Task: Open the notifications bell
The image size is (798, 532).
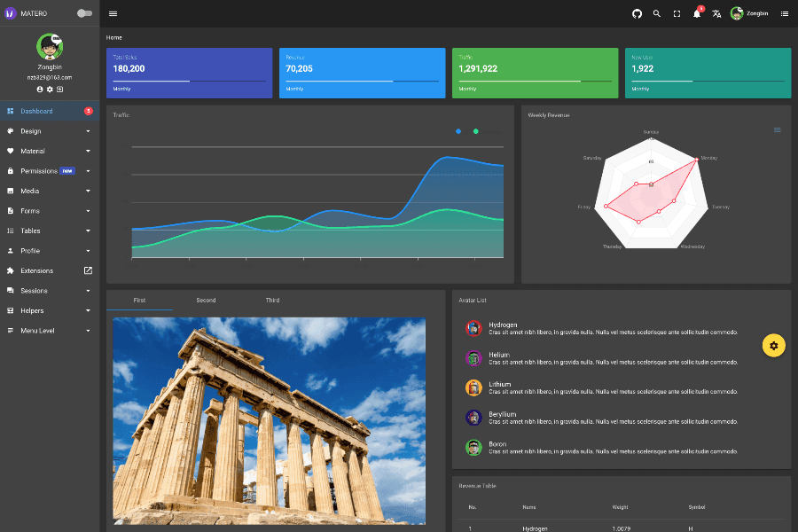Action: (x=697, y=13)
